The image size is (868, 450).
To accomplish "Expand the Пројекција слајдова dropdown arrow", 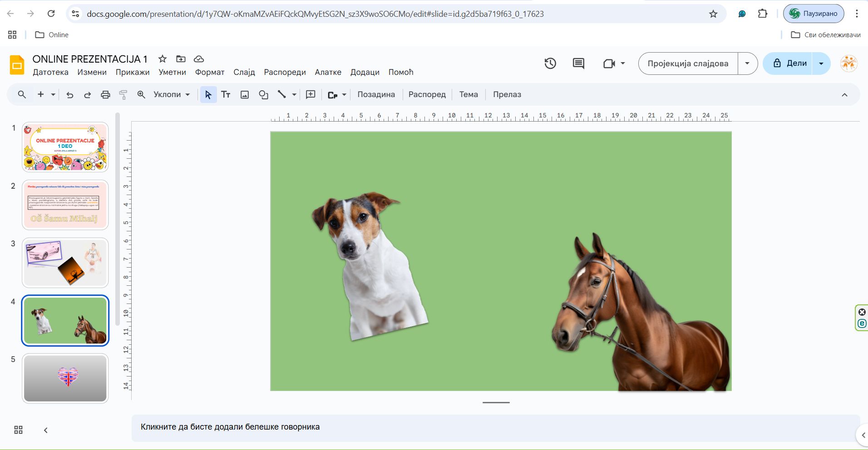I will [x=747, y=64].
